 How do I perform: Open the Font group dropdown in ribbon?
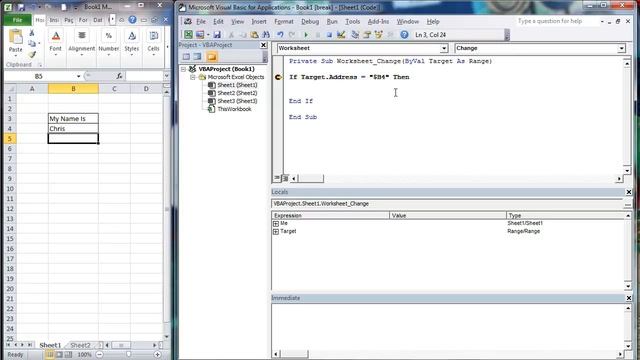coord(56,43)
